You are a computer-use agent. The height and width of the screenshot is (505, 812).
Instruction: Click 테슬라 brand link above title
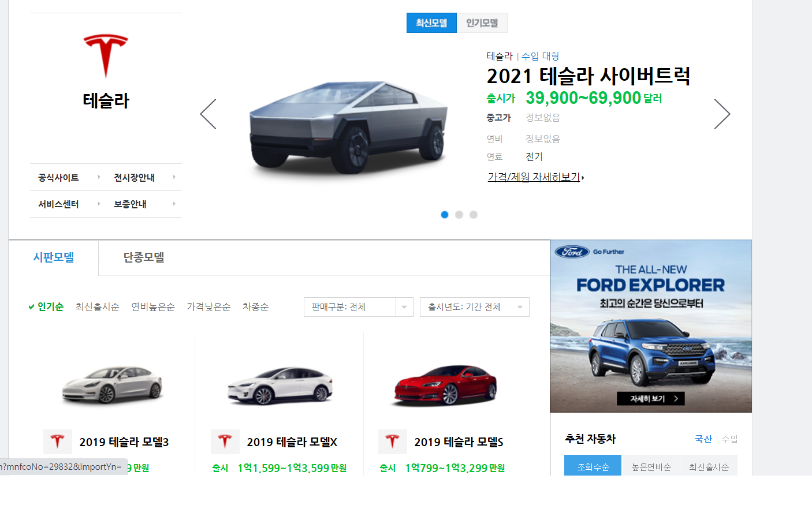(500, 56)
